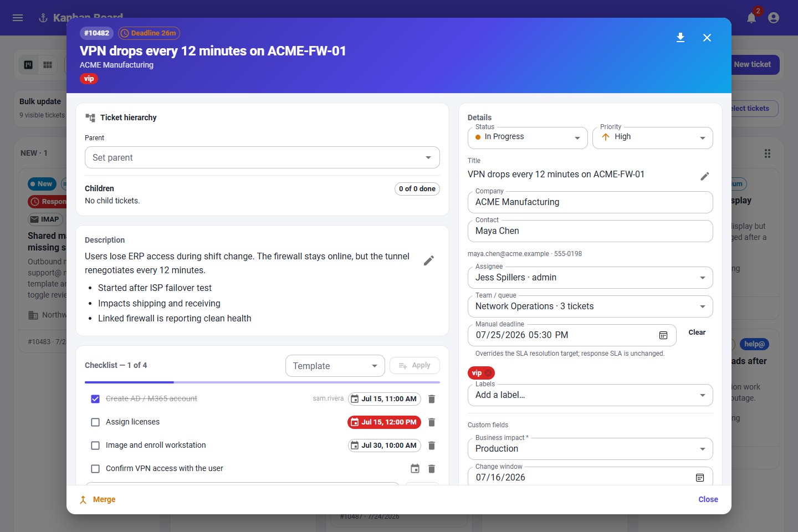Click the IMAP chip on the background card
Screen dimensions: 798x532
(x=45, y=219)
